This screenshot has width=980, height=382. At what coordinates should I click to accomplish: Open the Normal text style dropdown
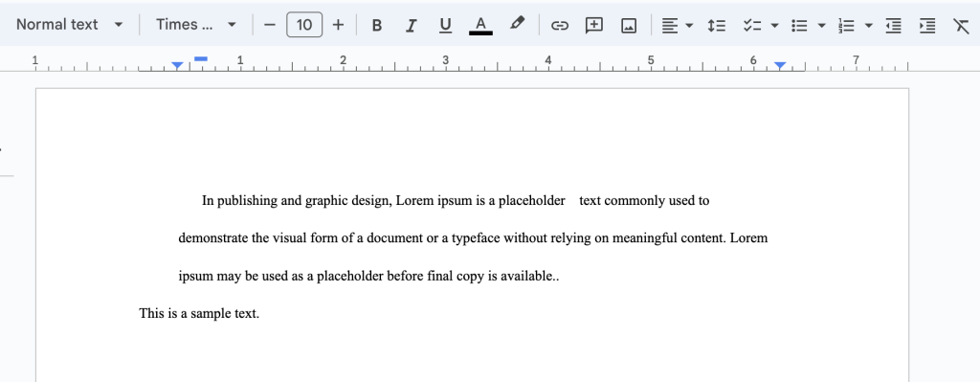click(x=69, y=25)
